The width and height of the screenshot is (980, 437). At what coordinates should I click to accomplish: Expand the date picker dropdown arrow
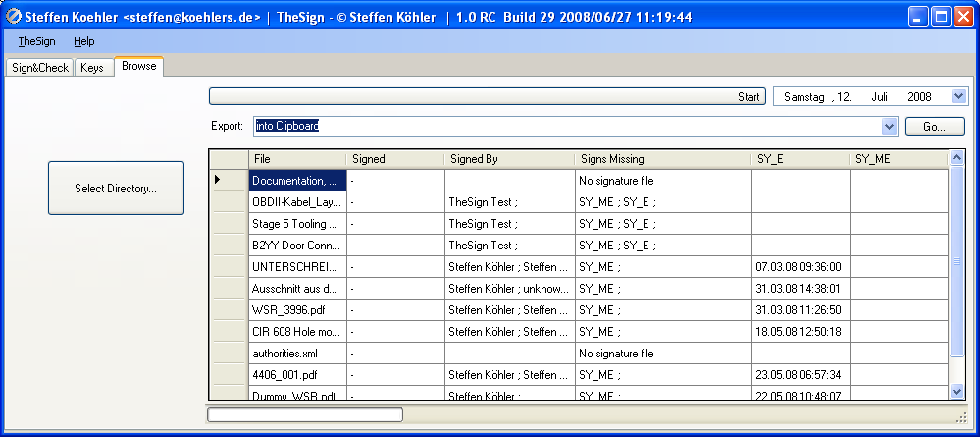[x=958, y=96]
